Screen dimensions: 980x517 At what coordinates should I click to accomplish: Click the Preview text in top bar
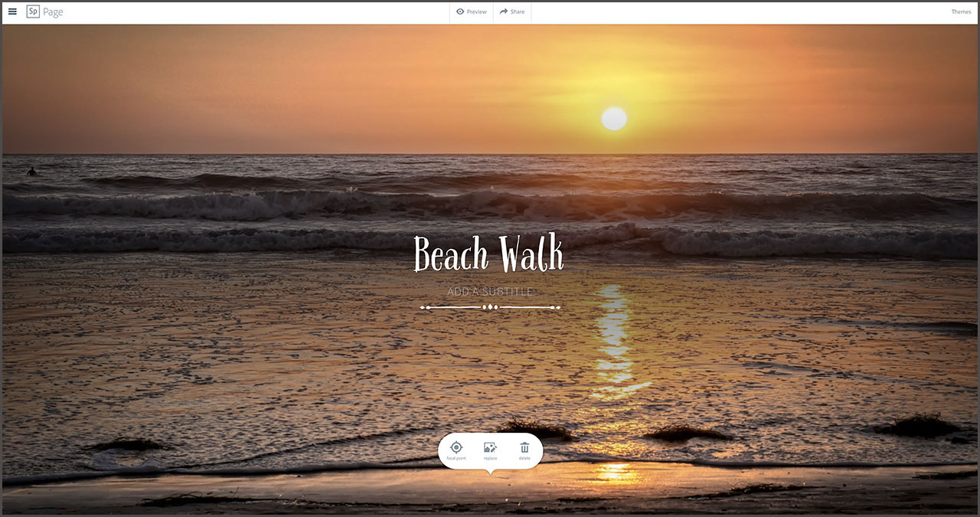(x=477, y=12)
